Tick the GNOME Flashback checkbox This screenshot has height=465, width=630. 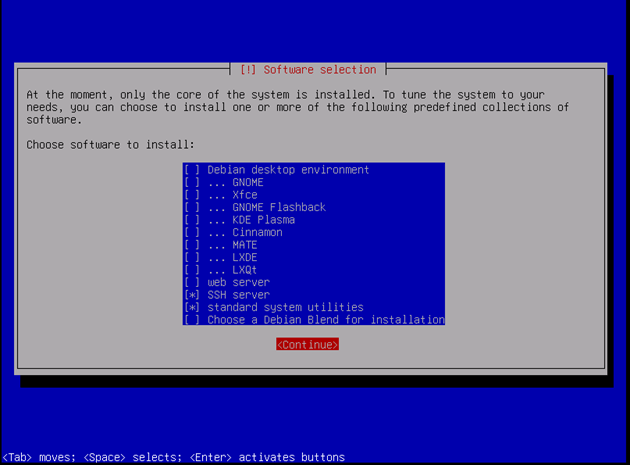click(193, 208)
